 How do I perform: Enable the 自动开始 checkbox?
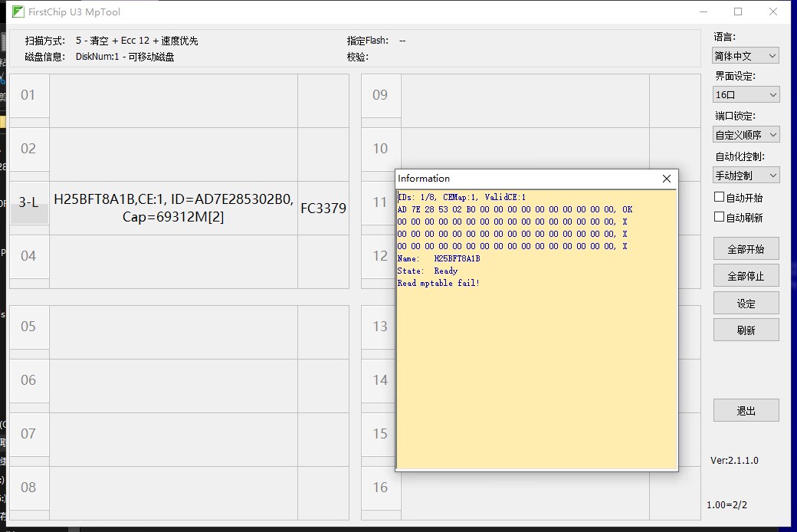tap(720, 197)
